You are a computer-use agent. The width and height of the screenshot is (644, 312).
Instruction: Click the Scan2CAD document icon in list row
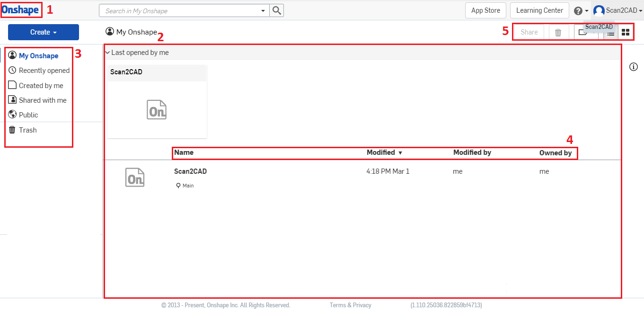tap(135, 177)
